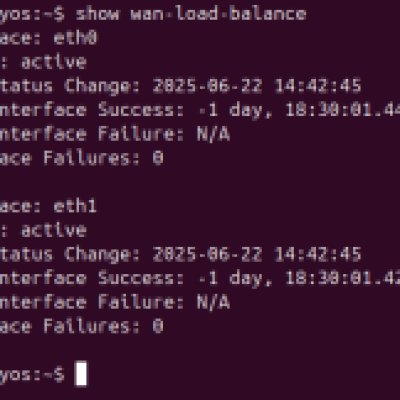Click the 'eth1' interface name
Viewport: 400px width, 400px height.
tap(75, 206)
